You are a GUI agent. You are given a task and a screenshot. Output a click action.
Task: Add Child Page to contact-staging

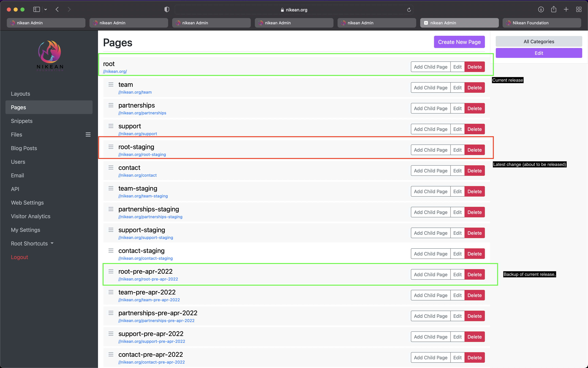[x=431, y=254]
